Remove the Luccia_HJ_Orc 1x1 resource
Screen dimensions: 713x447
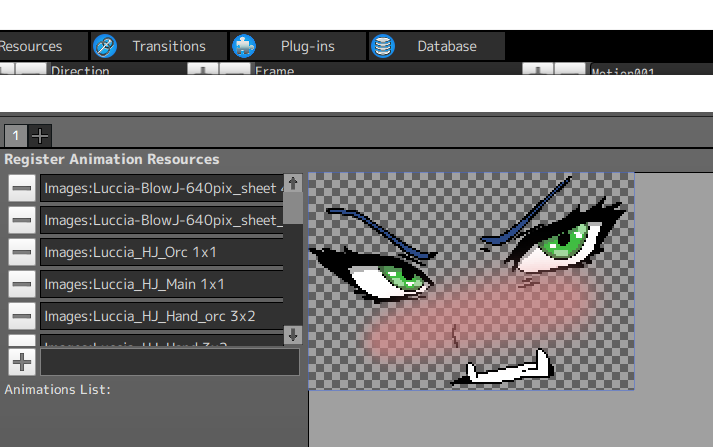[x=22, y=252]
